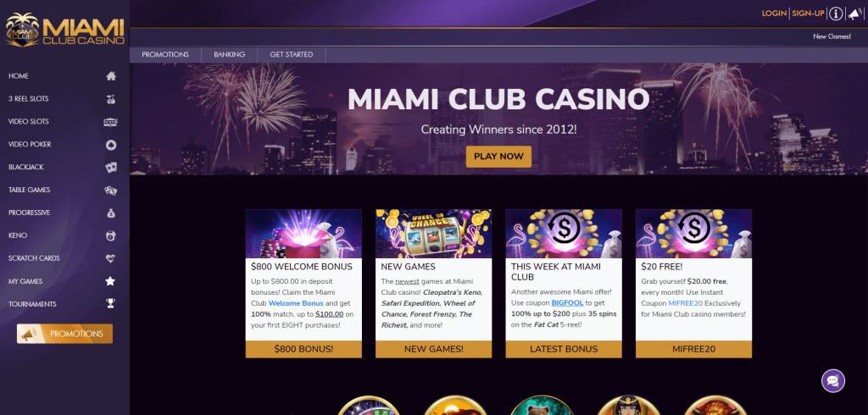Click the Keno ball icon
Image resolution: width=868 pixels, height=415 pixels.
pos(111,235)
